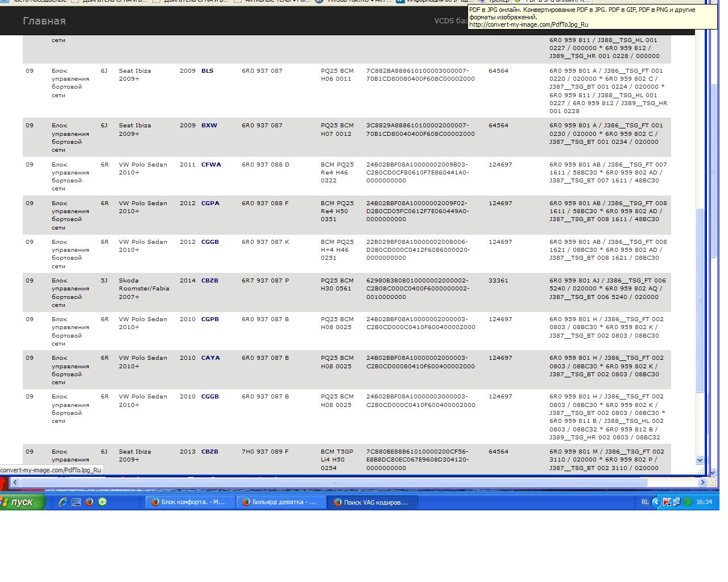Screen dimensions: 728x582
Task: Click the horizontal scrollbar right arrow
Action: point(702,482)
